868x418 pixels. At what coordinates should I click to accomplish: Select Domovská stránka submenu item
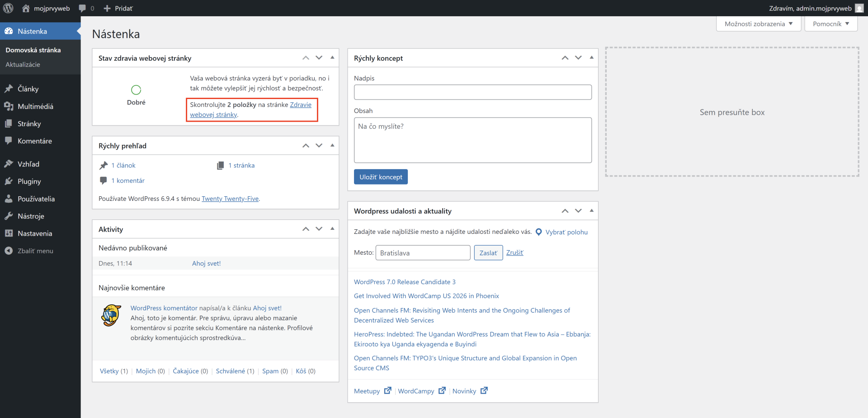click(x=33, y=50)
